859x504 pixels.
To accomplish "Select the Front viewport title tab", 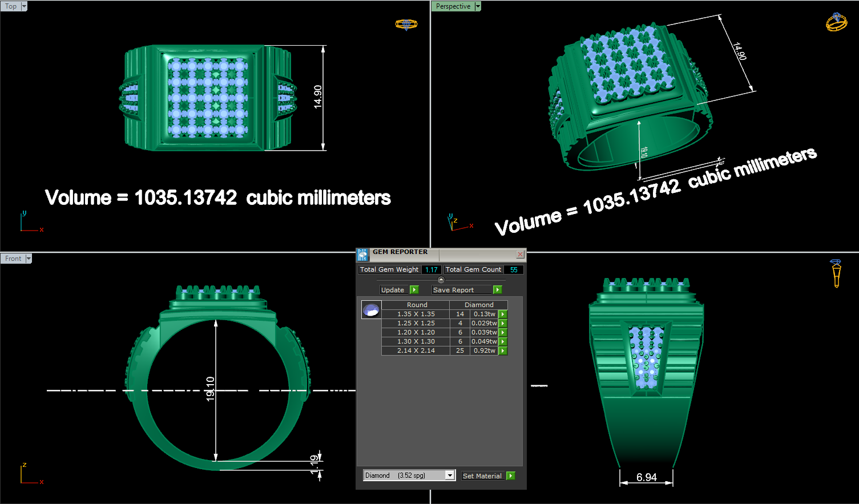I will pyautogui.click(x=13, y=259).
